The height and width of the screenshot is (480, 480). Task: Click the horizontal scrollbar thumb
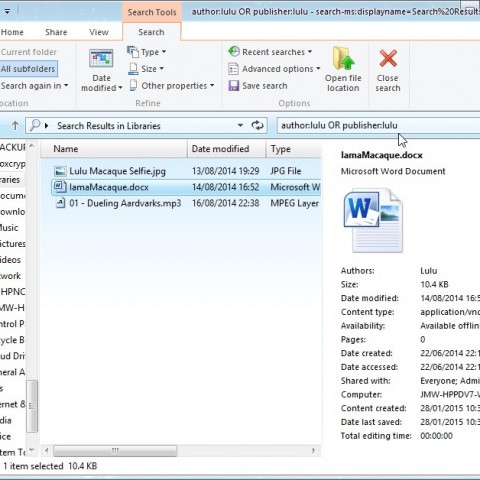coord(115,451)
